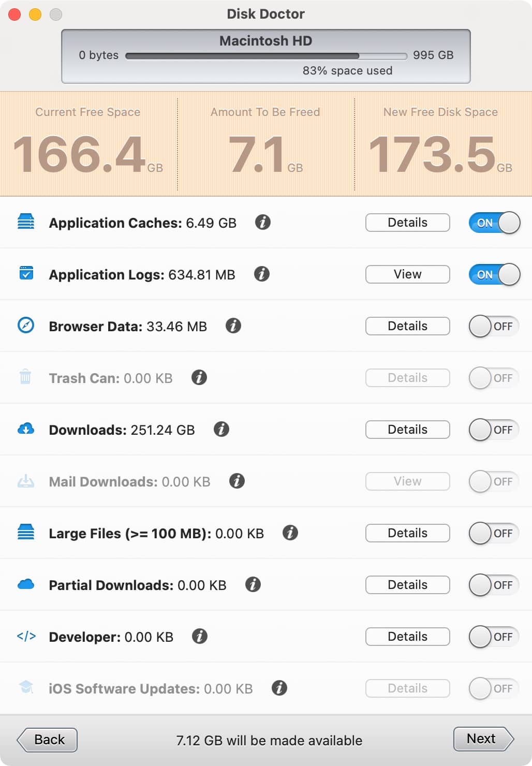
Task: Click the Downloads cloud icon
Action: [26, 429]
